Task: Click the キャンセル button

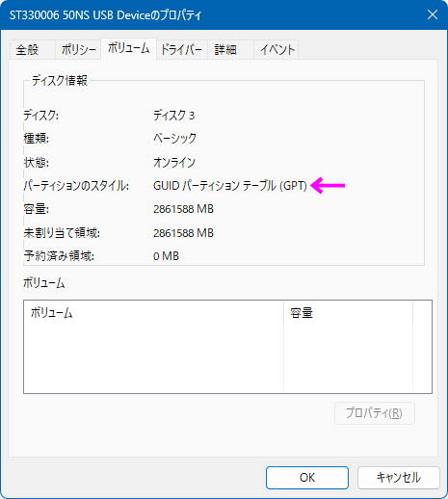Action: (398, 478)
